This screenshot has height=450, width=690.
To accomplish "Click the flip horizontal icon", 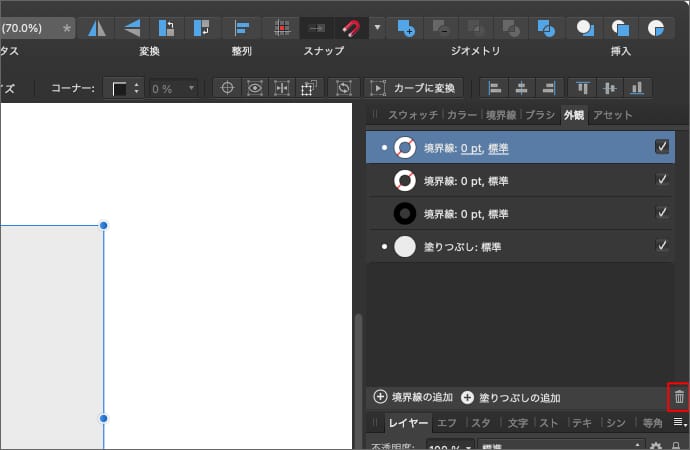I will (97, 28).
